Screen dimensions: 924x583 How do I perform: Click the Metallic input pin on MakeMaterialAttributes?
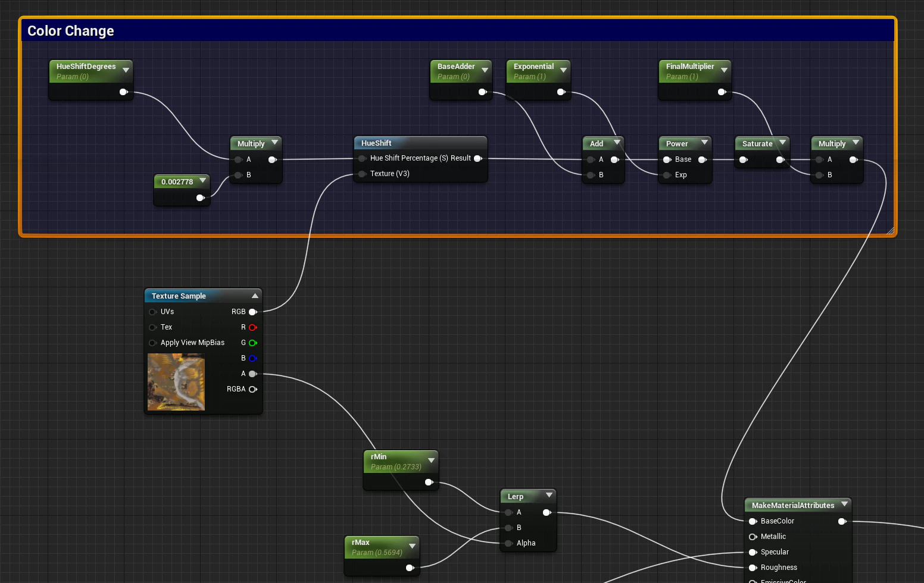click(753, 537)
